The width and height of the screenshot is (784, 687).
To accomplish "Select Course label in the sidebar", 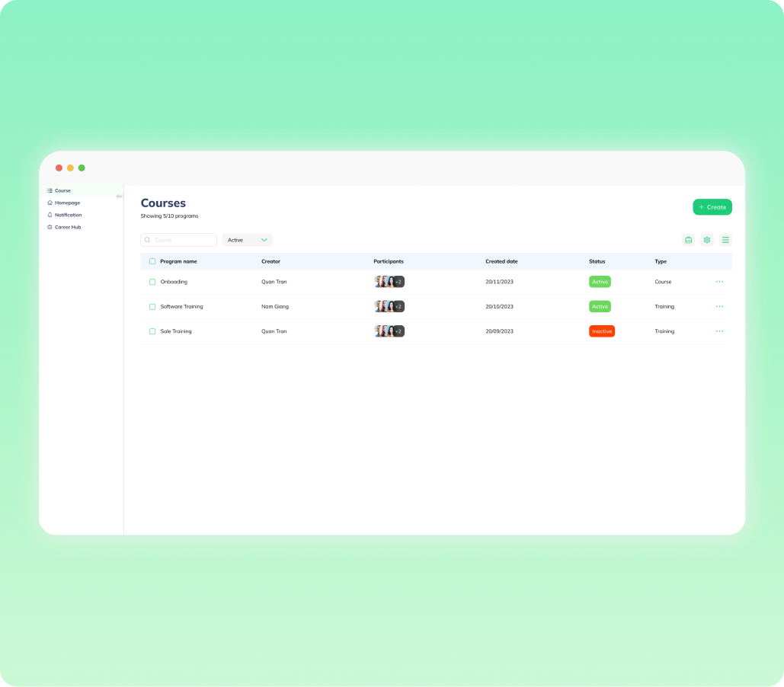I will (62, 190).
